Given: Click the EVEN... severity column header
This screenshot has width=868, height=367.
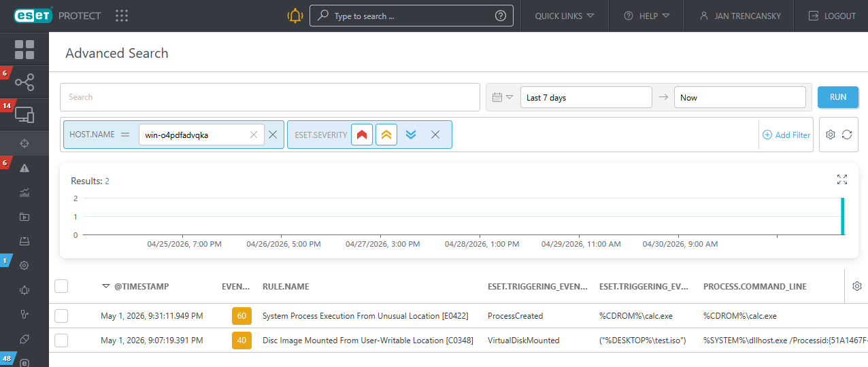Looking at the screenshot, I should click(236, 286).
